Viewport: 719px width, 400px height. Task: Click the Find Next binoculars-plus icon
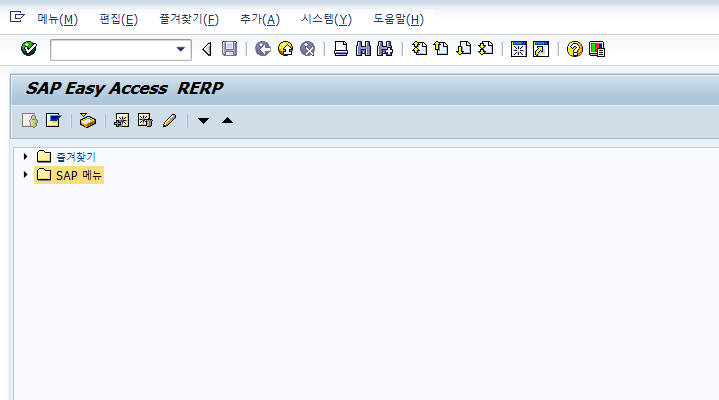click(x=385, y=49)
